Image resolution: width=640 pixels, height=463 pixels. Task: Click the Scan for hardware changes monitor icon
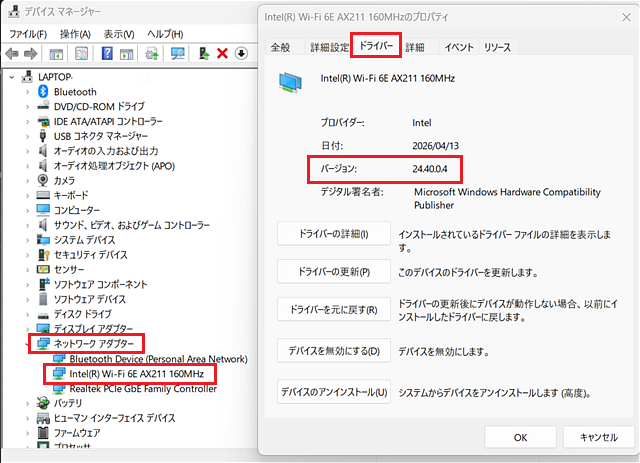coord(178,53)
